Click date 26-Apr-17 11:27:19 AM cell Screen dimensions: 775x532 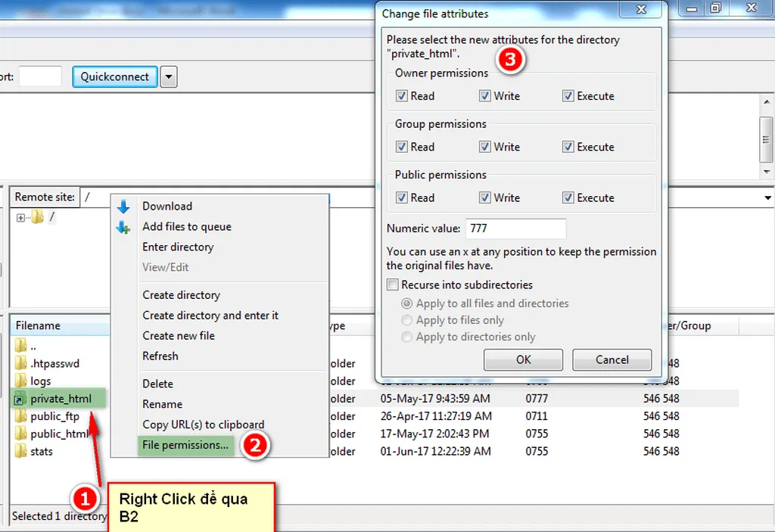tap(436, 415)
